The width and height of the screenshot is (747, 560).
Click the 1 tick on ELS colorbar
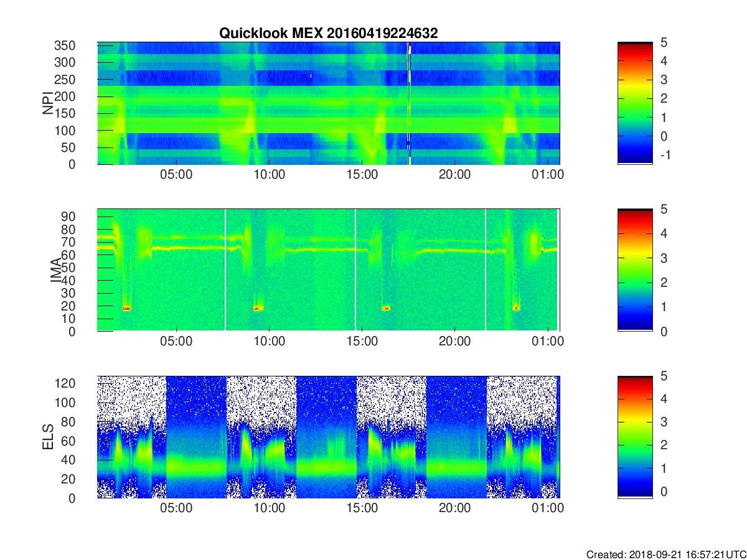click(x=664, y=468)
